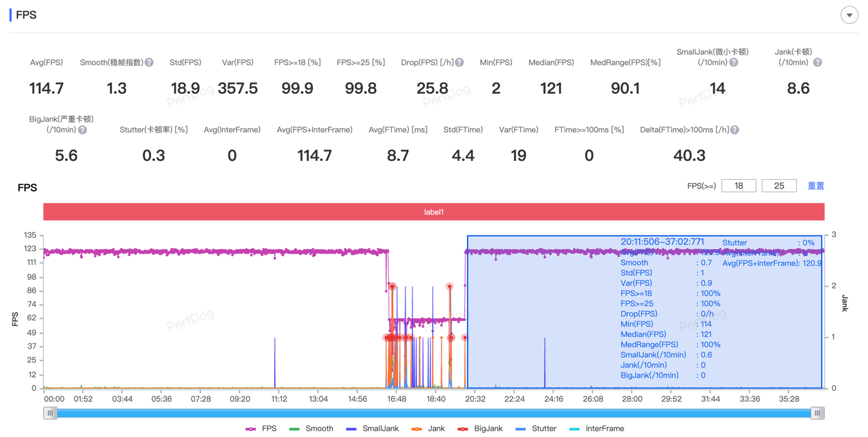This screenshot has height=437, width=868.
Task: Click the FPS threshold field showing 25
Action: [x=779, y=186]
